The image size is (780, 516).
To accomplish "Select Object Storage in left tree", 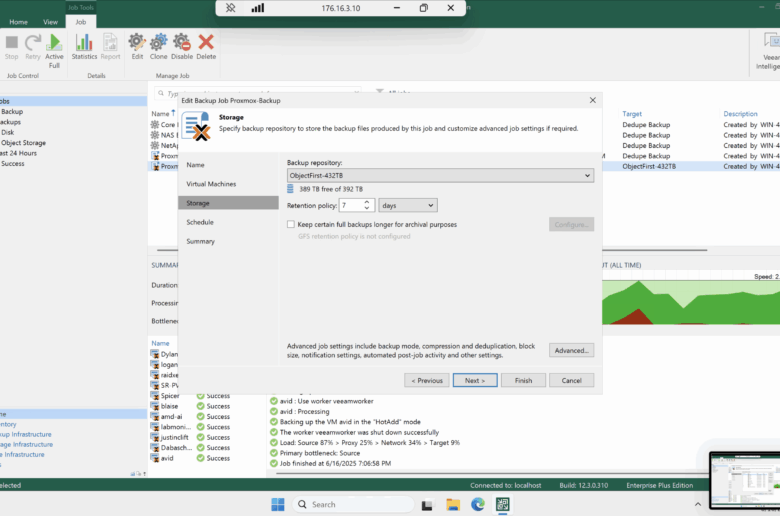I will [x=23, y=143].
